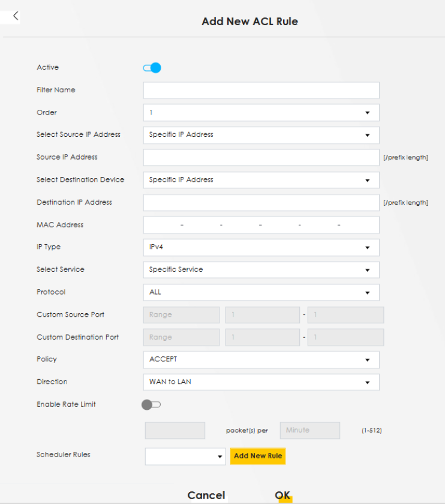Screen dimensions: 445x504
Task: Toggle the Active switch off
Action: [x=152, y=68]
